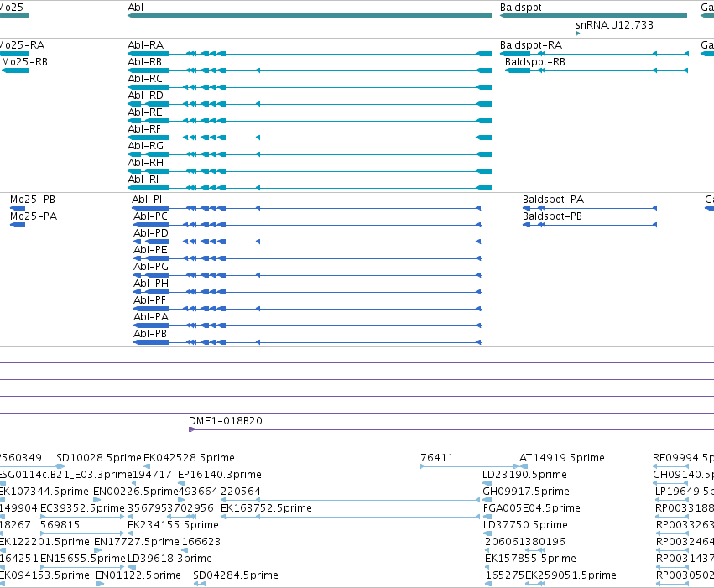Select the 76411 EST label
714x588 pixels.
[436, 458]
